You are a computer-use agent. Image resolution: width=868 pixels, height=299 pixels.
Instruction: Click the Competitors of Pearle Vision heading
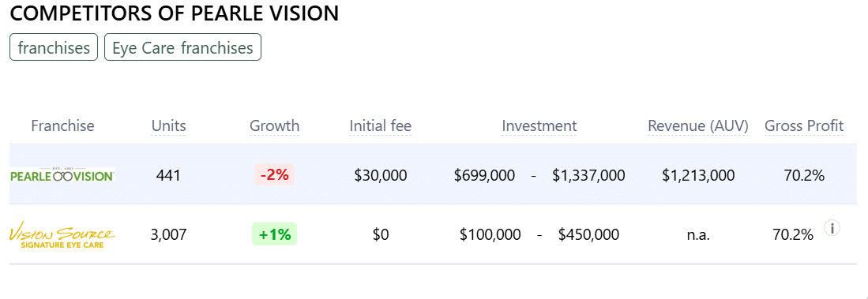[x=175, y=13]
